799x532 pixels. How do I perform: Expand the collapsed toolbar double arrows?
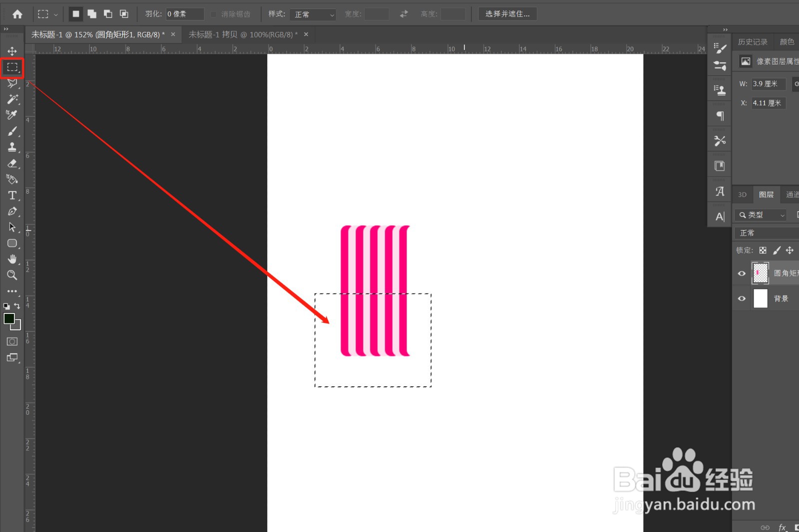pos(6,29)
